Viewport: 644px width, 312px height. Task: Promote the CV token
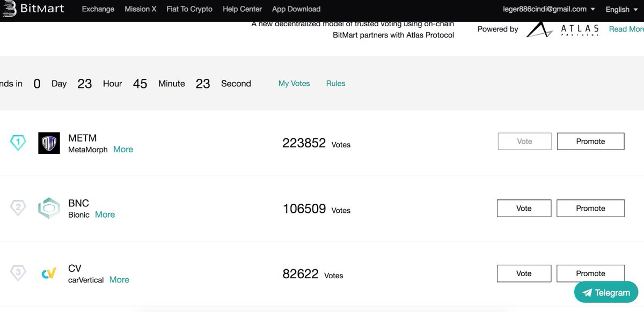pos(590,273)
